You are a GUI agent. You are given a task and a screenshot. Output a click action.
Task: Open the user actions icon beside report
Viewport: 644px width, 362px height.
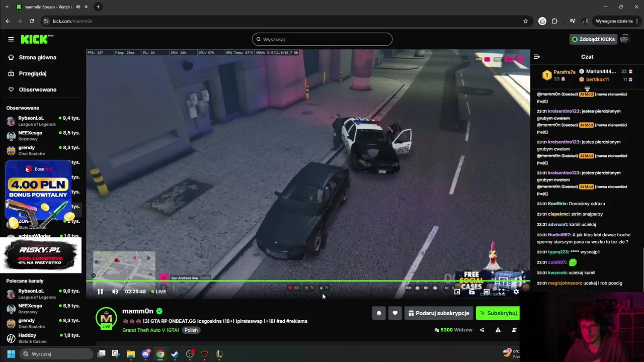coord(514,330)
